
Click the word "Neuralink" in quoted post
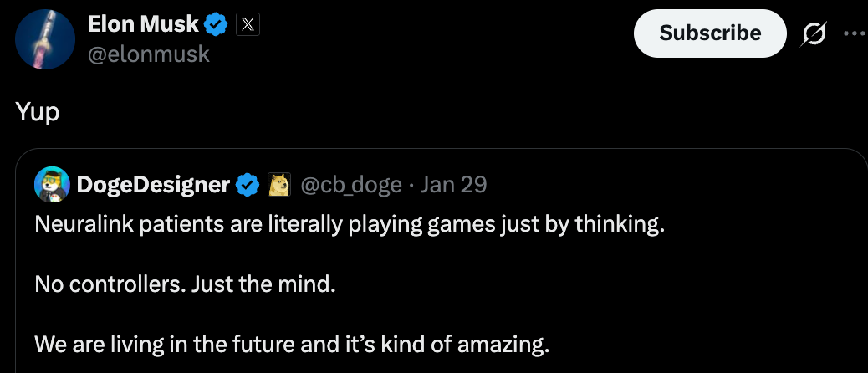(x=79, y=225)
